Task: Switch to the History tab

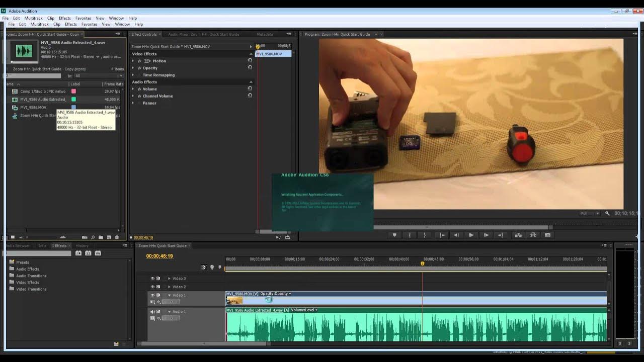Action: pos(82,246)
